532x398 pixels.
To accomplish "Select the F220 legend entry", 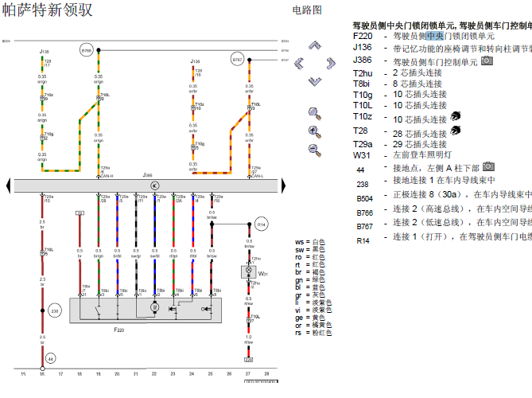I will click(x=423, y=36).
